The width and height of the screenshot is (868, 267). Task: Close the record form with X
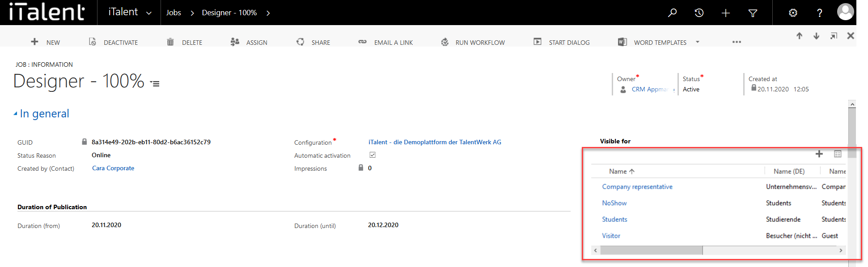coord(851,36)
